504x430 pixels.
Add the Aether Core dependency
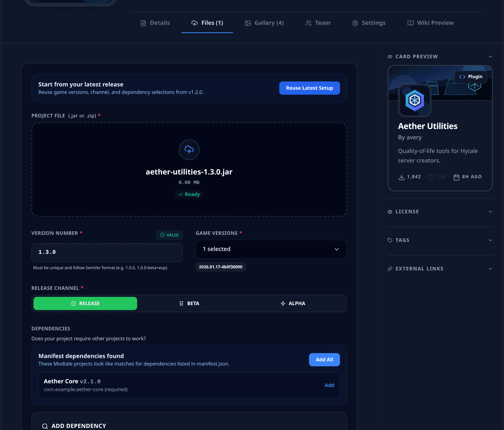(329, 385)
